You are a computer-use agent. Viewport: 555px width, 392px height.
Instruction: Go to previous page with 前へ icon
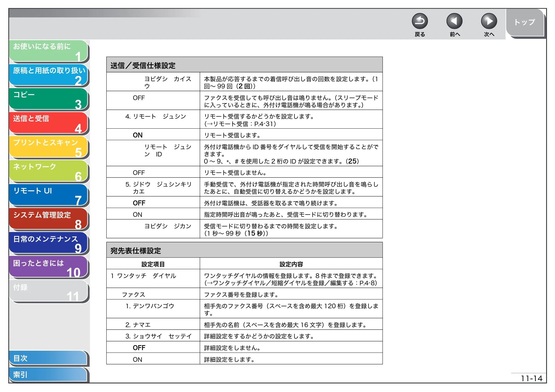tap(454, 21)
